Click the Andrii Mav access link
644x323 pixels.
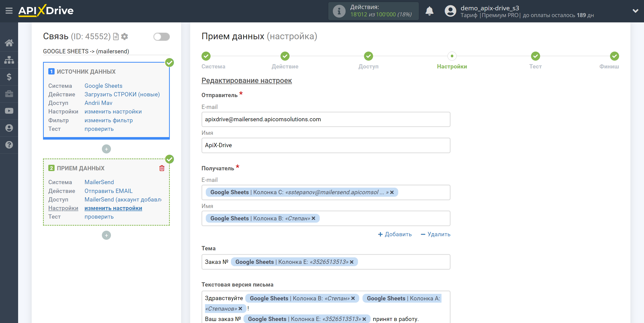pos(98,103)
